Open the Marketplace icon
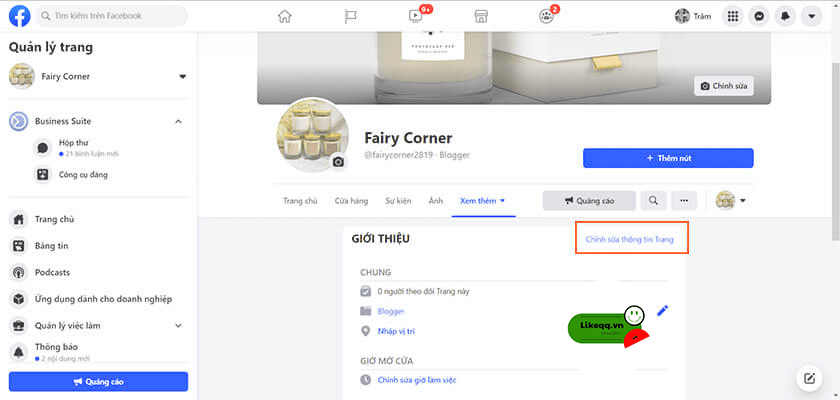The image size is (840, 400). pyautogui.click(x=481, y=16)
